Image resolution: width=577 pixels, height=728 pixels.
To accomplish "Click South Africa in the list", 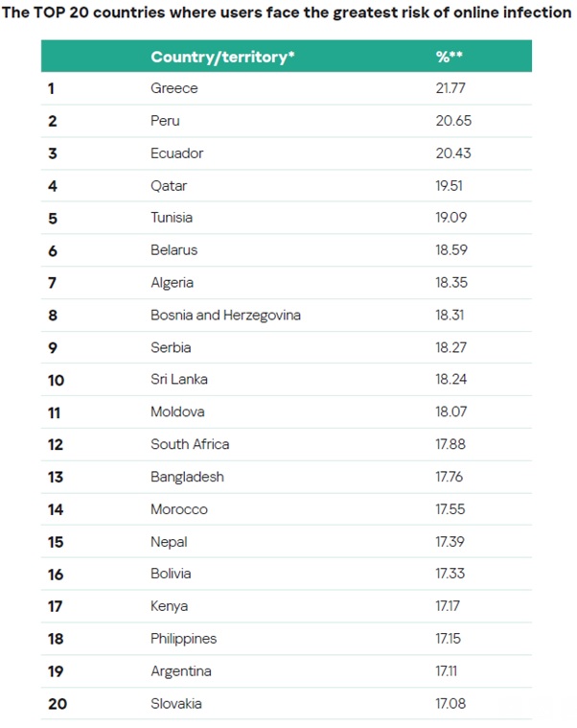I will [190, 444].
